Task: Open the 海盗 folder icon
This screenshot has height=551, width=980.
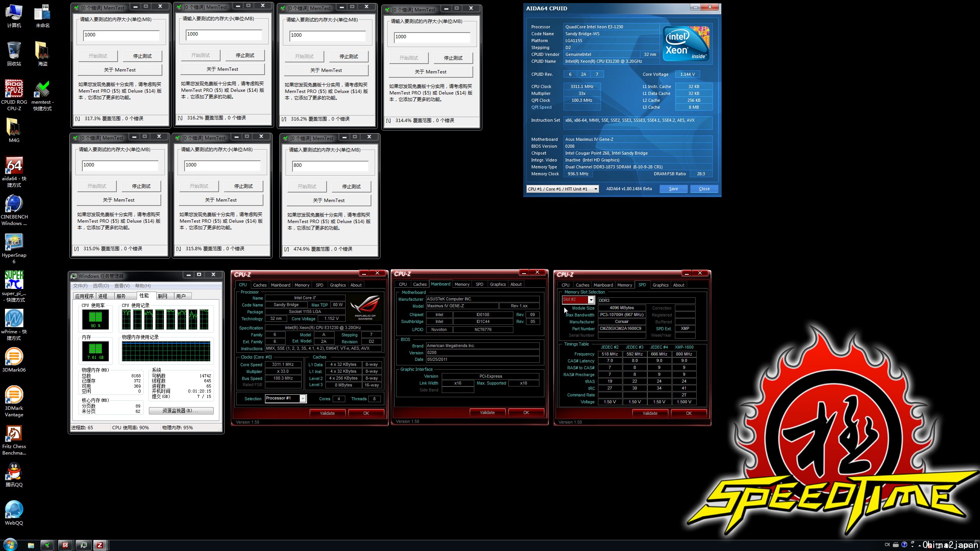Action: (42, 54)
